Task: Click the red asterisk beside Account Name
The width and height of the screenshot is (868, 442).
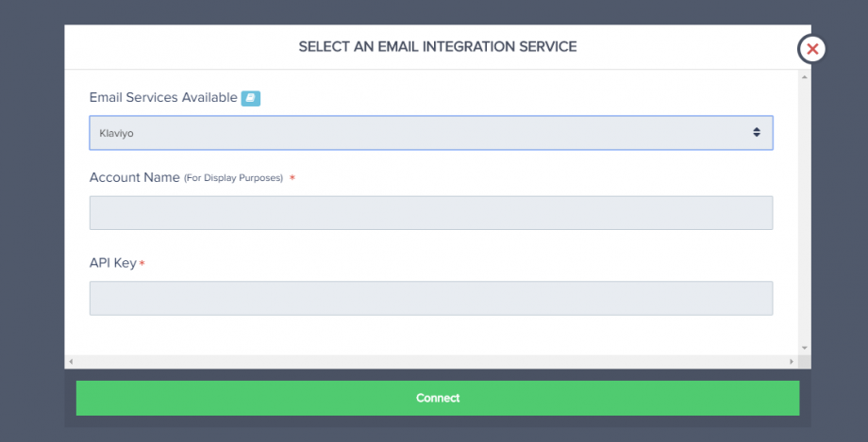Action: pos(292,178)
